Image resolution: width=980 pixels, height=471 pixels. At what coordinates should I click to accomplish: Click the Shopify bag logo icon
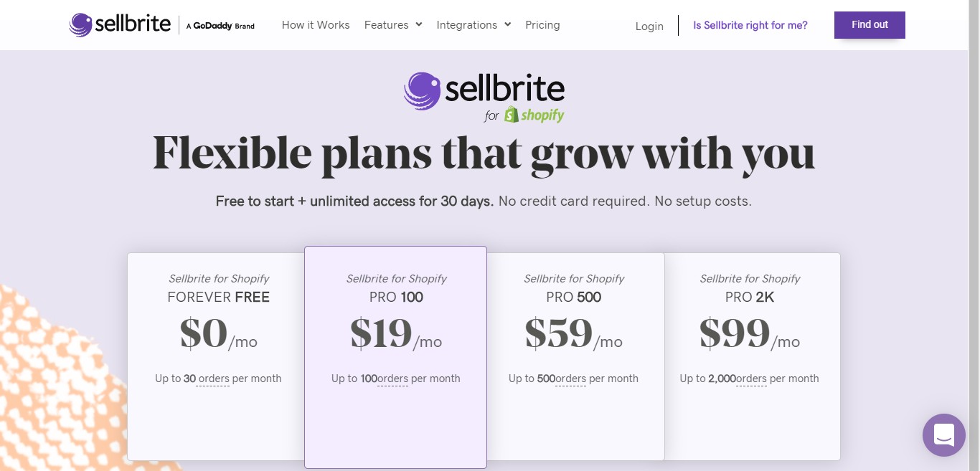pyautogui.click(x=512, y=115)
